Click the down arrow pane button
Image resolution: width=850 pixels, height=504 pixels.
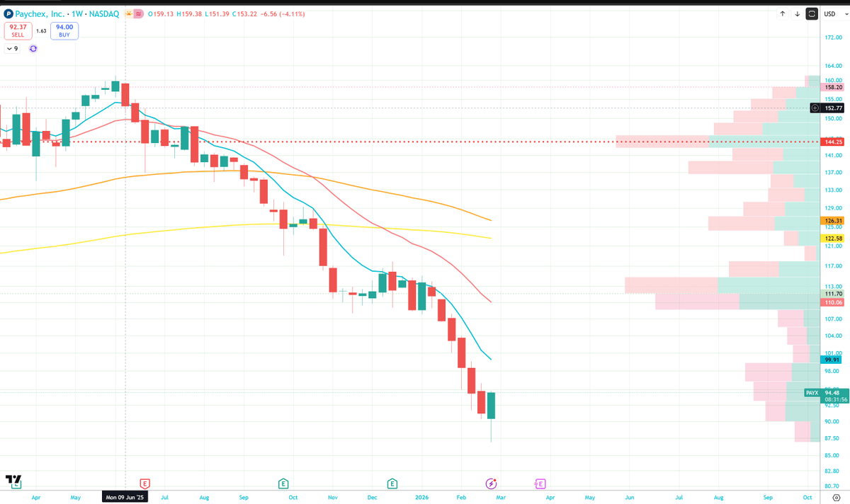[797, 13]
